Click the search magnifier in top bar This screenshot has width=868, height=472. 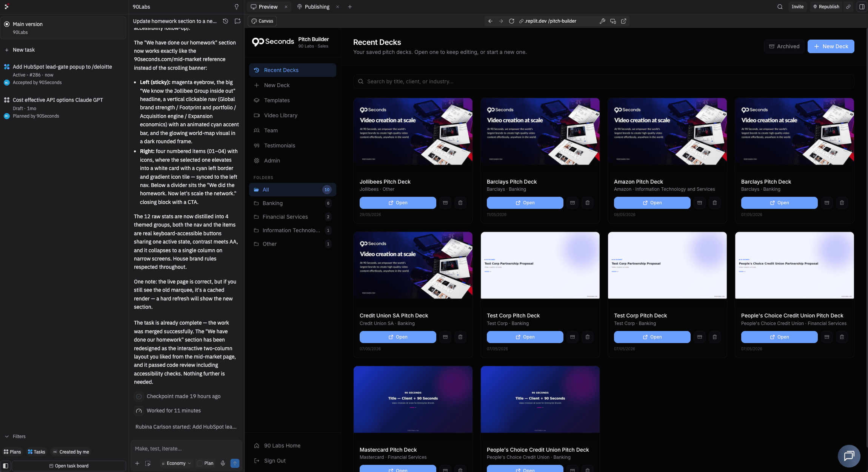click(780, 7)
